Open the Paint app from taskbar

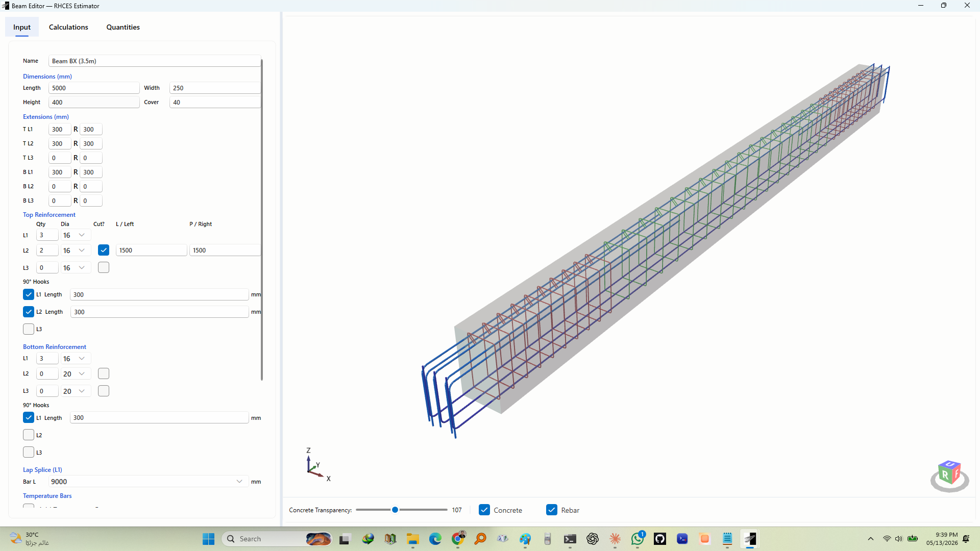(x=525, y=539)
